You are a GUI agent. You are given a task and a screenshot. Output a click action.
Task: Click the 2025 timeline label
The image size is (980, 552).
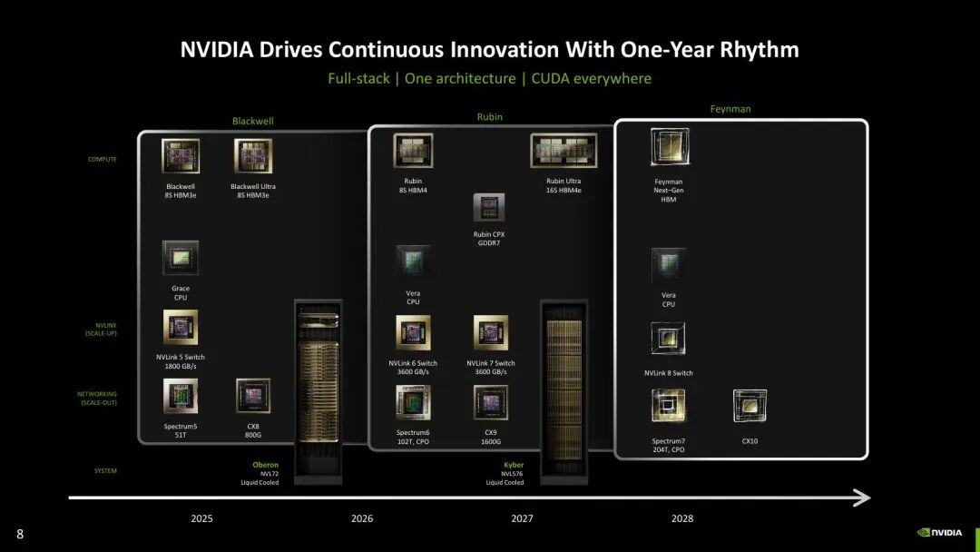[201, 518]
